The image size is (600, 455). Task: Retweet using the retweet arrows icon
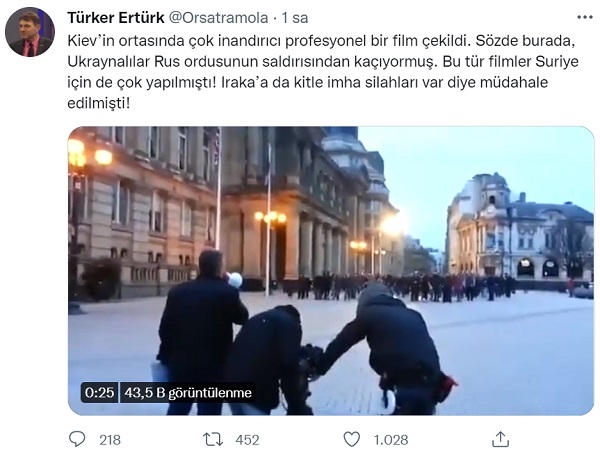pos(213,439)
